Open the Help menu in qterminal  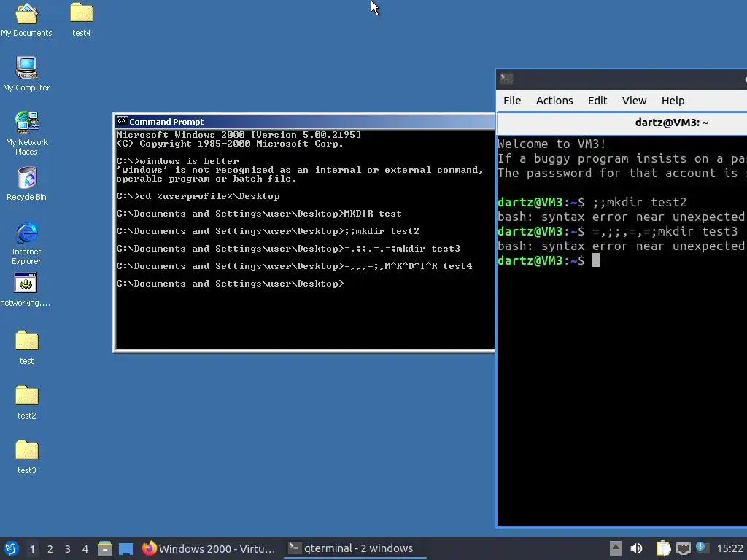(673, 101)
